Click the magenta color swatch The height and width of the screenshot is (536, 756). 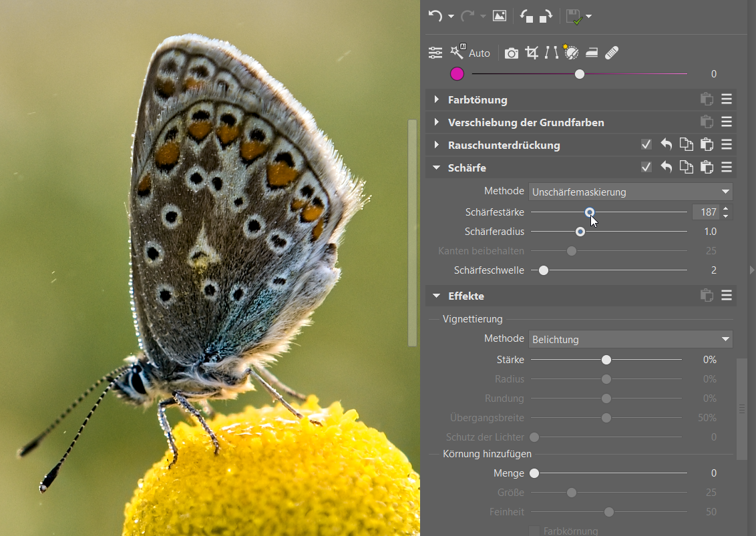point(457,74)
